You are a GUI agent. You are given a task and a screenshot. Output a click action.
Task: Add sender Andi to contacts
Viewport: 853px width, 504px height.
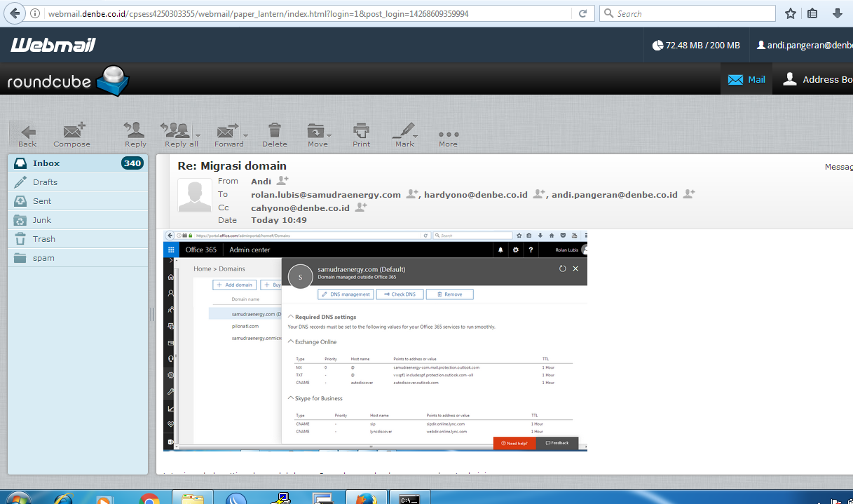(x=282, y=181)
